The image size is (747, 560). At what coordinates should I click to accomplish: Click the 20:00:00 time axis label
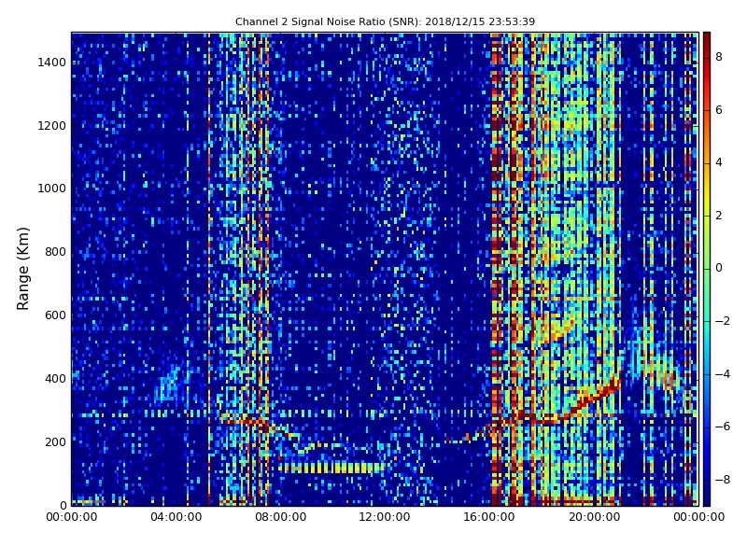[x=594, y=517]
